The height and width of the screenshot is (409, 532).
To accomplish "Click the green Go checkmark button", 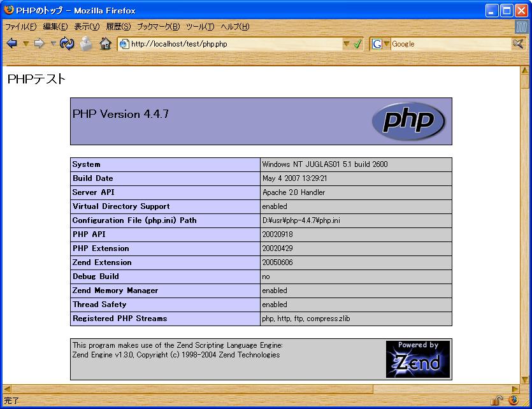I will [x=357, y=44].
